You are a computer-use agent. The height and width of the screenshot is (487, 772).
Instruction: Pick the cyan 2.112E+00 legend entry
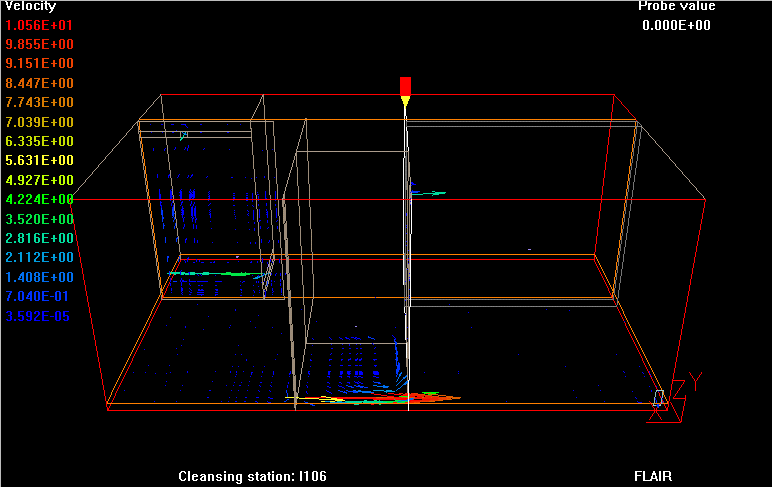(x=39, y=257)
